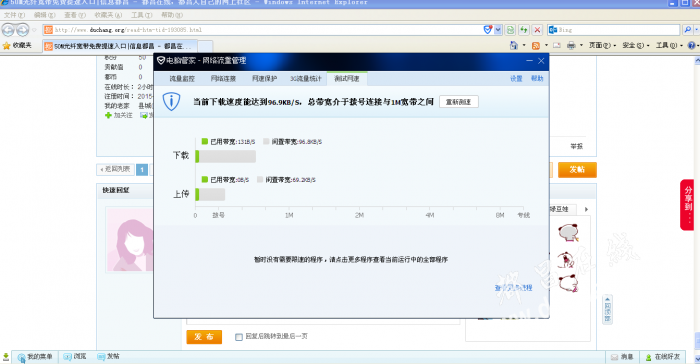Click the blue info shield icon
700x364 pixels.
(171, 101)
